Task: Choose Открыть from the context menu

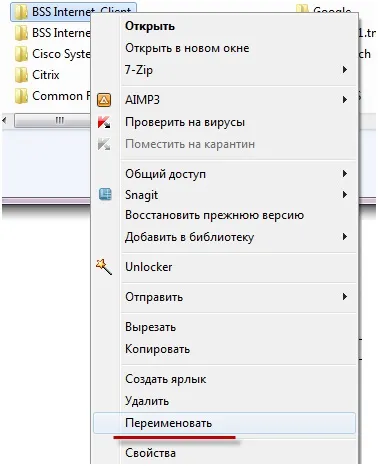Action: pyautogui.click(x=225, y=26)
